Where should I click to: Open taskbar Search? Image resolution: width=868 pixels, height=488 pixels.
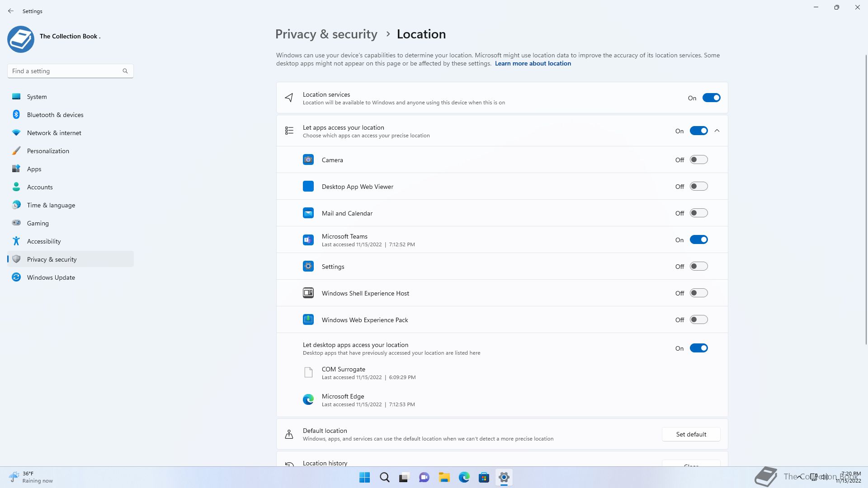pyautogui.click(x=385, y=477)
